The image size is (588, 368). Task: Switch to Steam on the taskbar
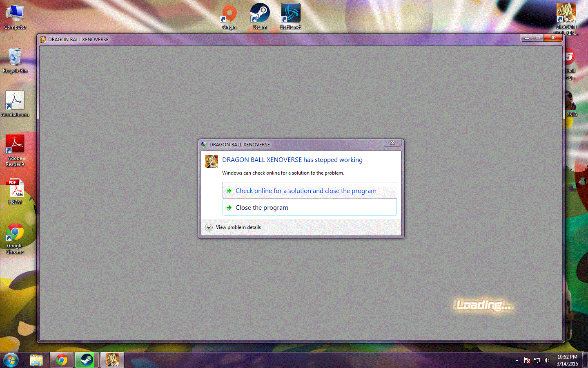point(87,360)
